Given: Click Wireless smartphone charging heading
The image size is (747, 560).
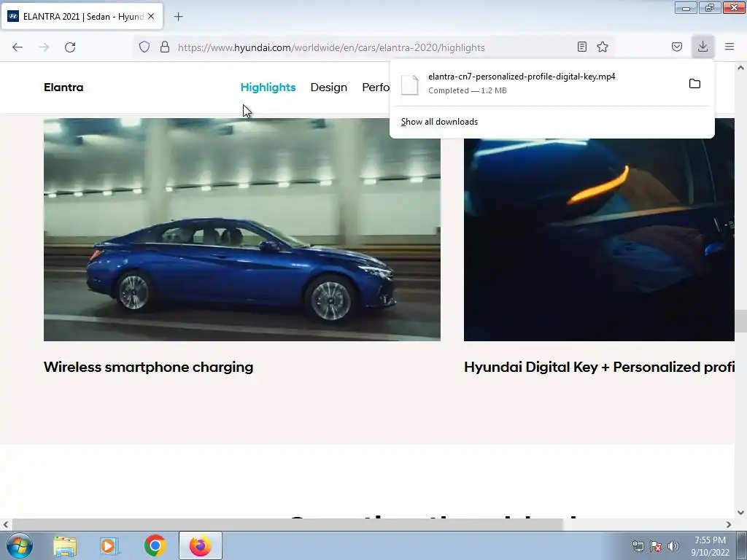Looking at the screenshot, I should 148,367.
